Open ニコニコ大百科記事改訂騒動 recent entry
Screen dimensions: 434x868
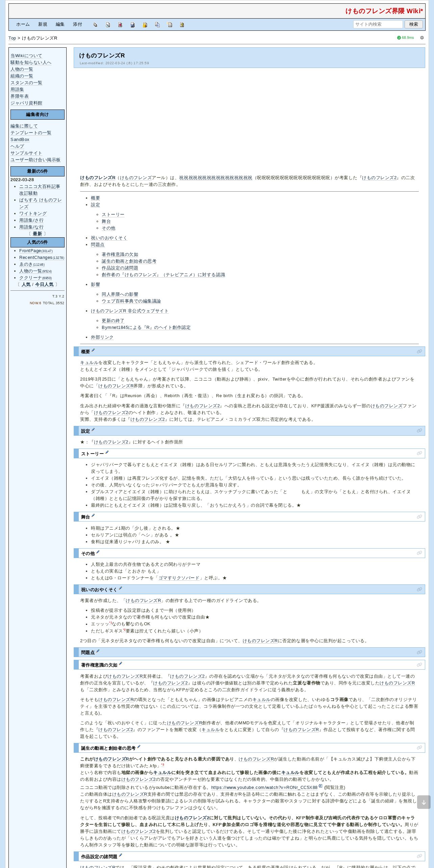click(x=40, y=190)
